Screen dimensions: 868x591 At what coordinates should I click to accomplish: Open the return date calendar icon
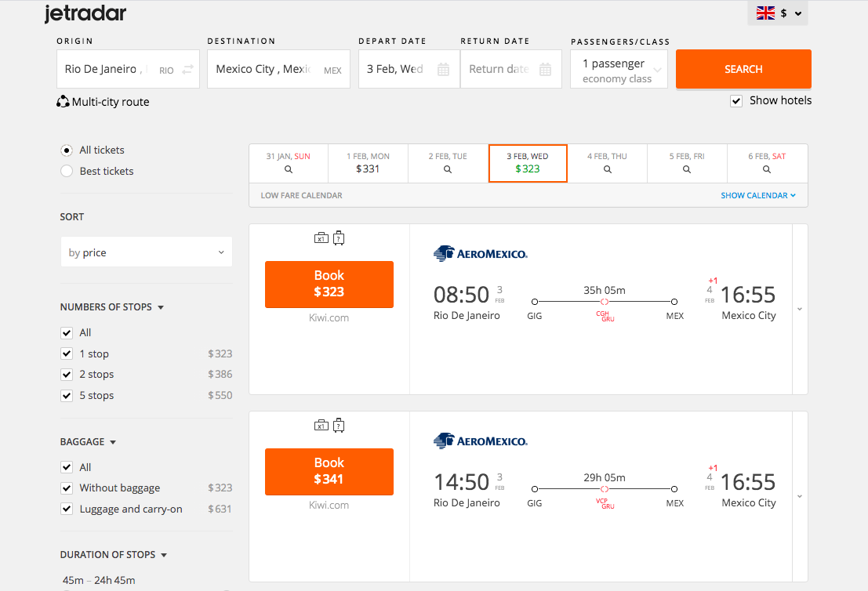click(x=545, y=70)
